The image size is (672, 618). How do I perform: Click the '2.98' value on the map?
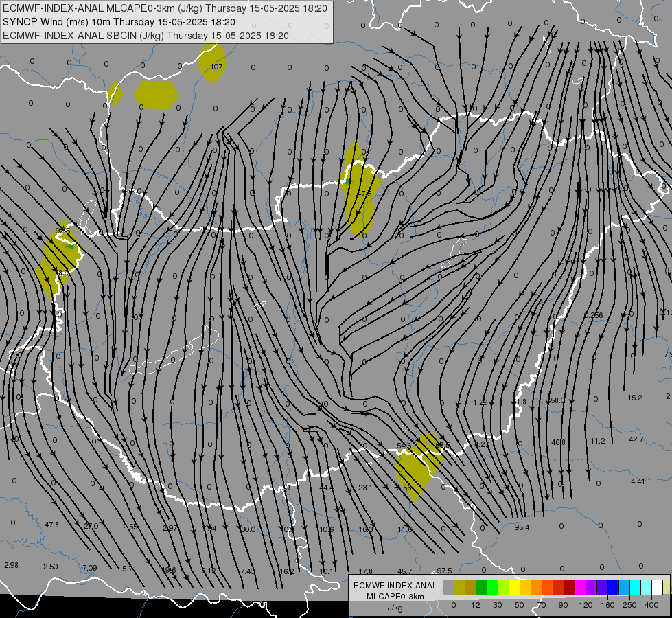coord(11,565)
